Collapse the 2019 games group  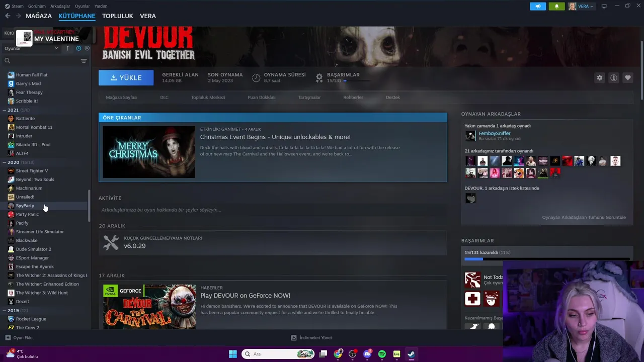tap(4, 311)
